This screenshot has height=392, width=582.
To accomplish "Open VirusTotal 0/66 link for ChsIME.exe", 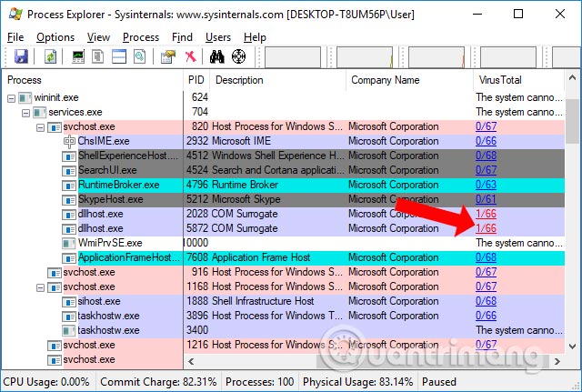I will 486,141.
